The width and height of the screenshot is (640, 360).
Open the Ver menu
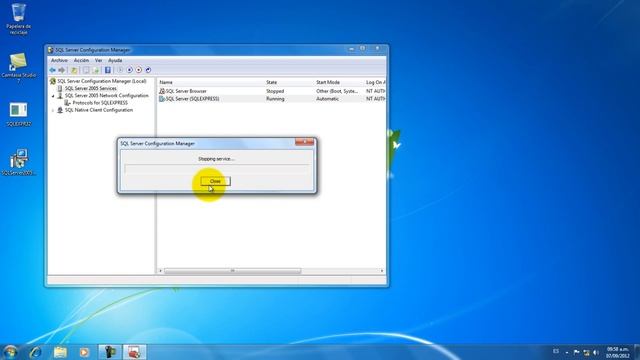tap(98, 60)
